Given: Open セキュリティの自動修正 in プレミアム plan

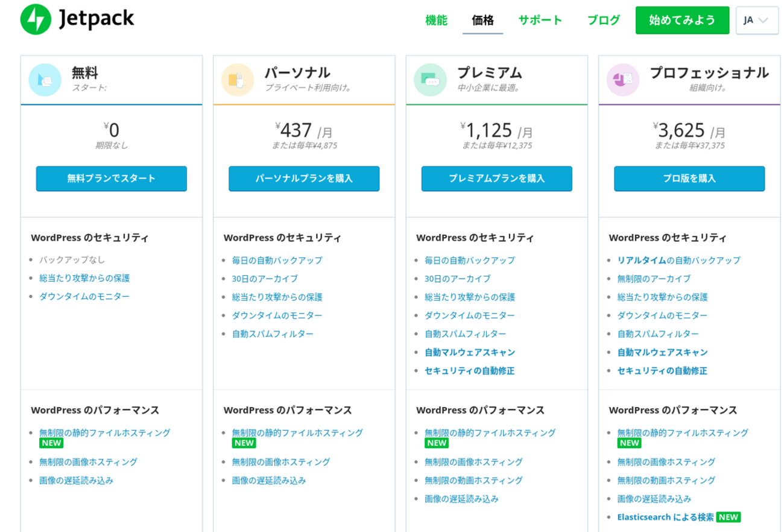Looking at the screenshot, I should point(470,370).
